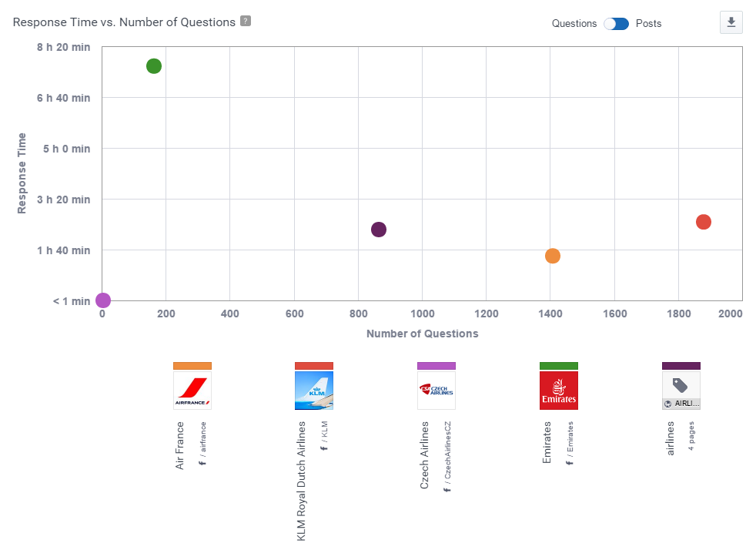Click the red KLM data point
The image size is (756, 550).
tap(704, 222)
